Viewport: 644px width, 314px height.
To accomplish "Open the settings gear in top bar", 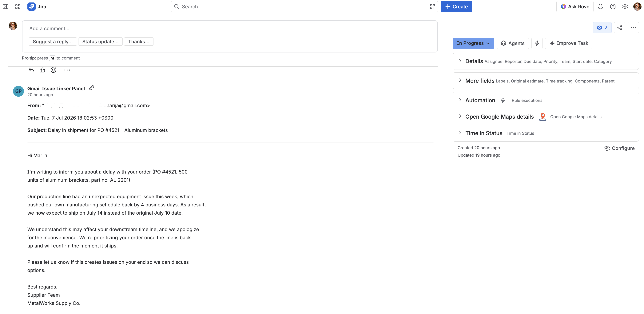I will (625, 7).
